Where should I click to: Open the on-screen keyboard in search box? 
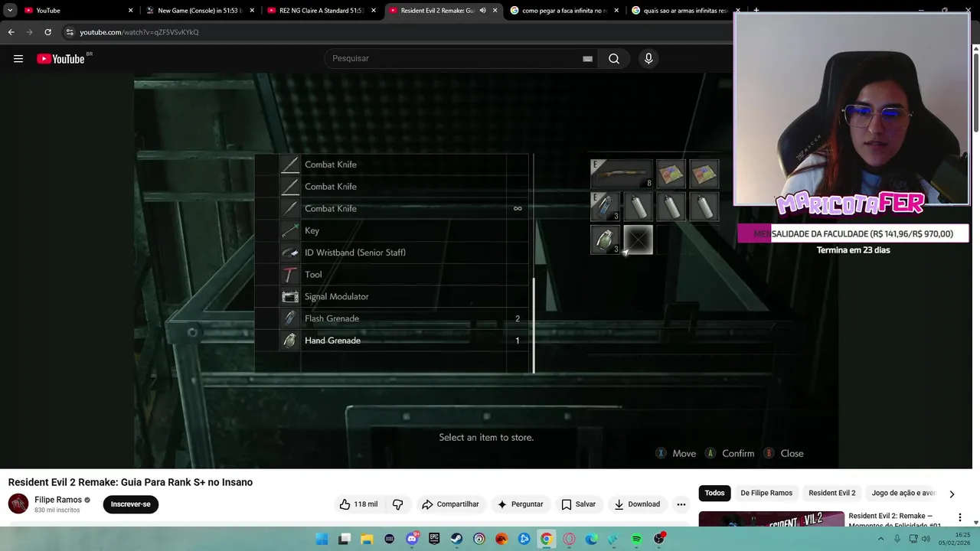(587, 59)
